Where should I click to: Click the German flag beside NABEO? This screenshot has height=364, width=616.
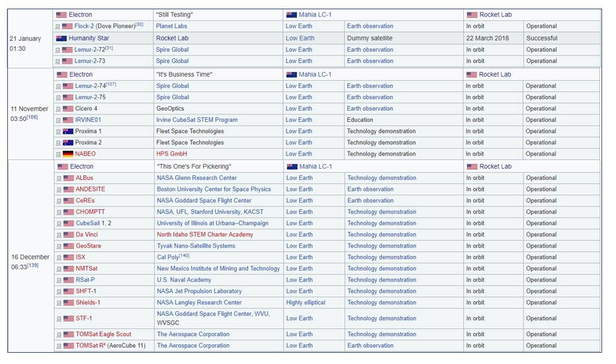(x=68, y=154)
